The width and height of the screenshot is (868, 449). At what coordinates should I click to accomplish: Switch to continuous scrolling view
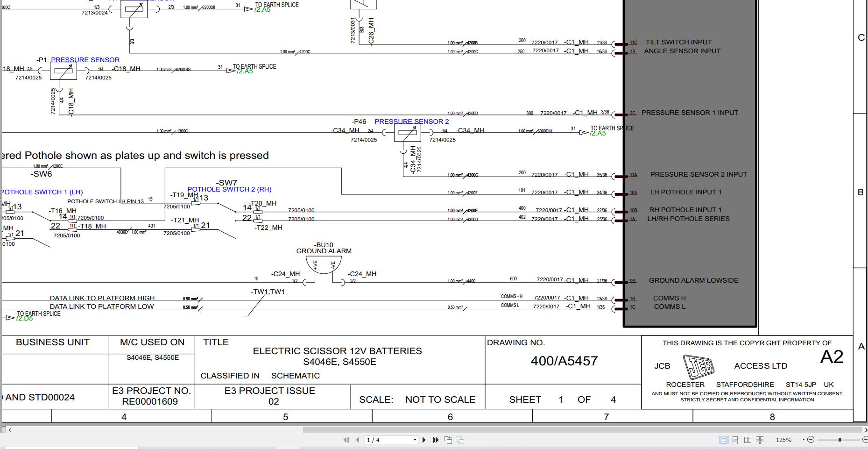pos(735,440)
